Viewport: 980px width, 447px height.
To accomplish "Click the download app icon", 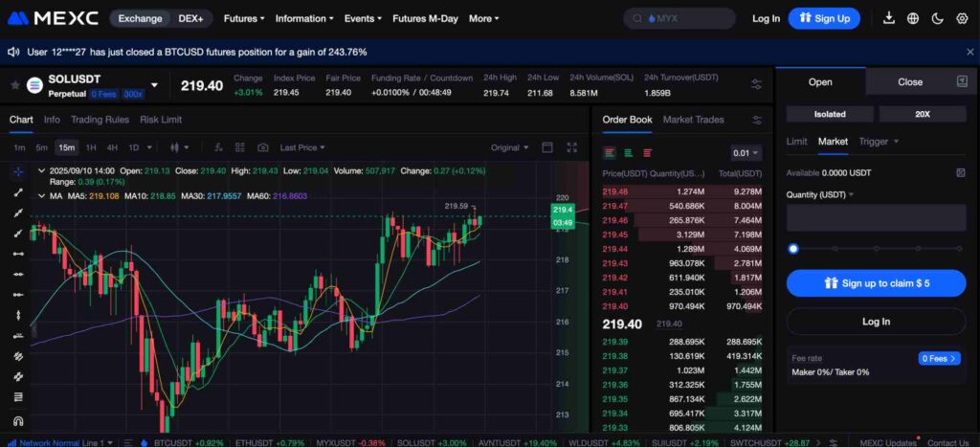I will tap(889, 18).
